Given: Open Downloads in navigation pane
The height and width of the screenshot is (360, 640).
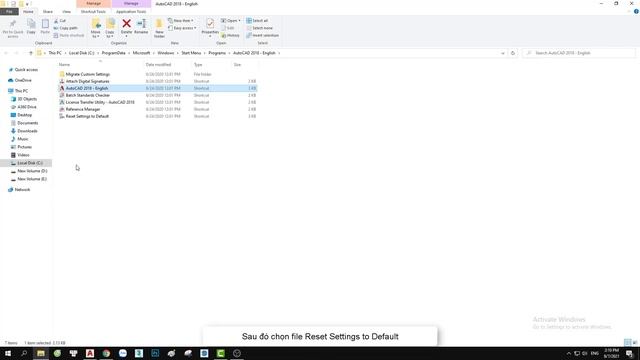Looking at the screenshot, I should tap(27, 131).
